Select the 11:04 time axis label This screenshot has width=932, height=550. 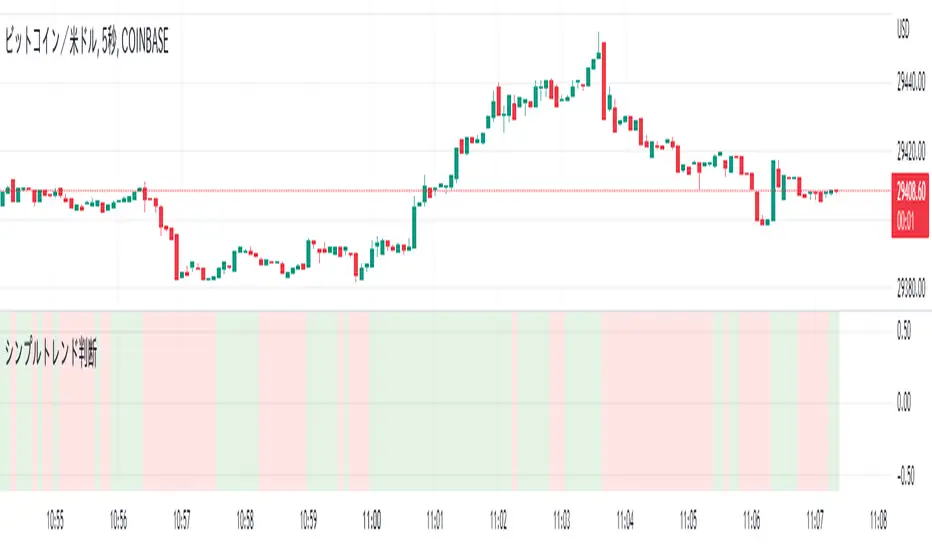point(625,520)
